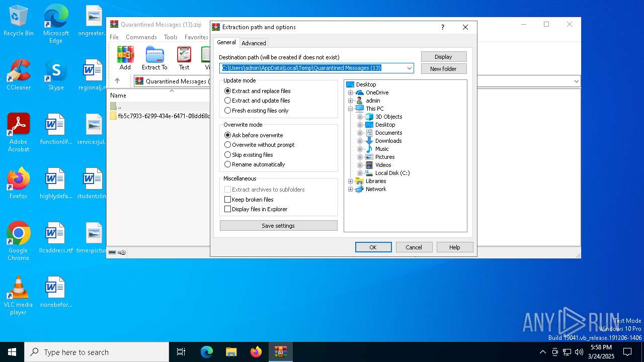Select Fresh existing files only option

(257, 111)
